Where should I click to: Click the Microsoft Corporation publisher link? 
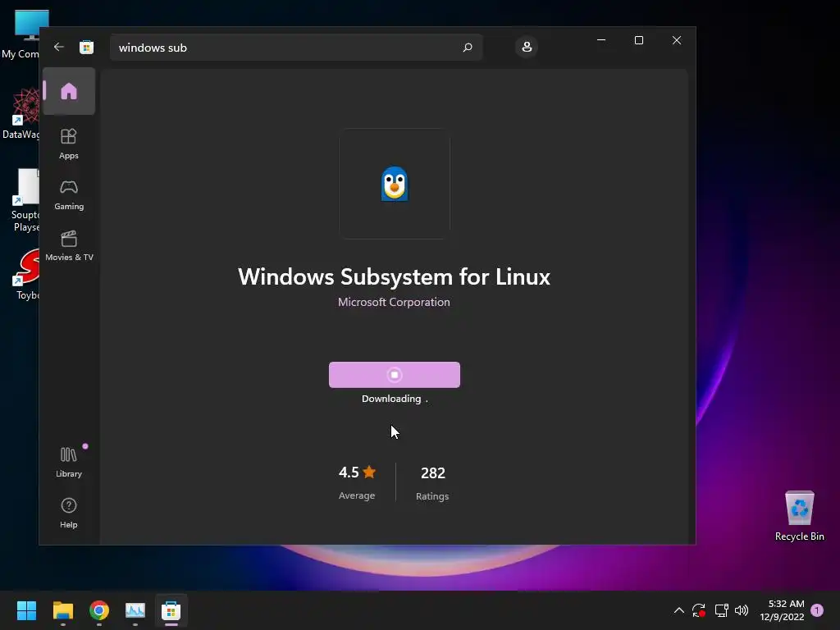(394, 302)
